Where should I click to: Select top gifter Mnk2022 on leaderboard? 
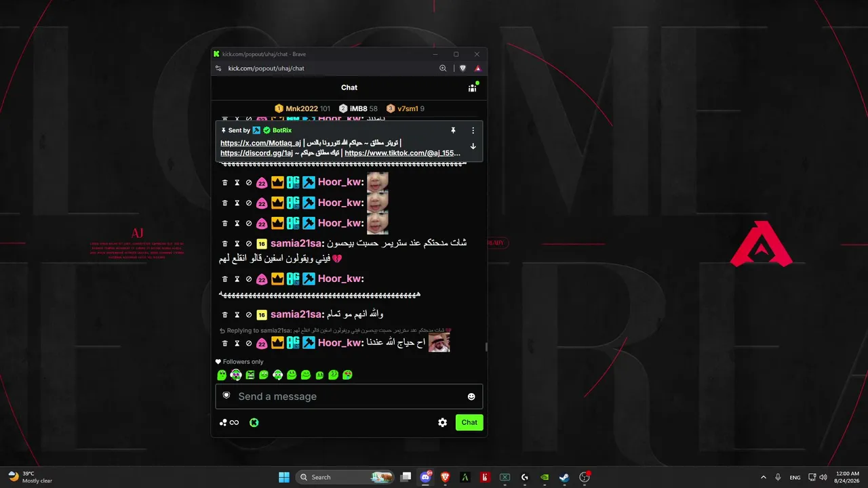pyautogui.click(x=302, y=108)
